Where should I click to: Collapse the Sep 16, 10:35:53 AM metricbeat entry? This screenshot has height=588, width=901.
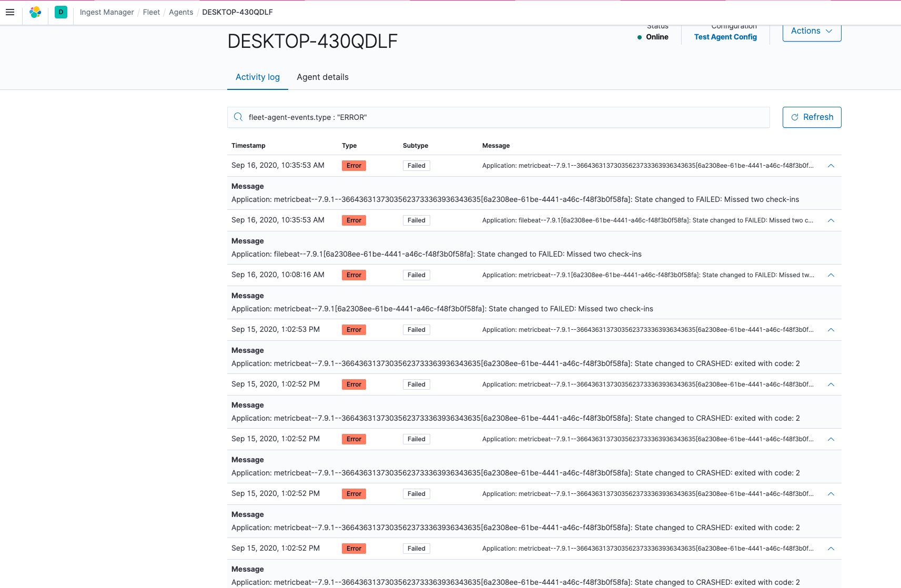[831, 165]
